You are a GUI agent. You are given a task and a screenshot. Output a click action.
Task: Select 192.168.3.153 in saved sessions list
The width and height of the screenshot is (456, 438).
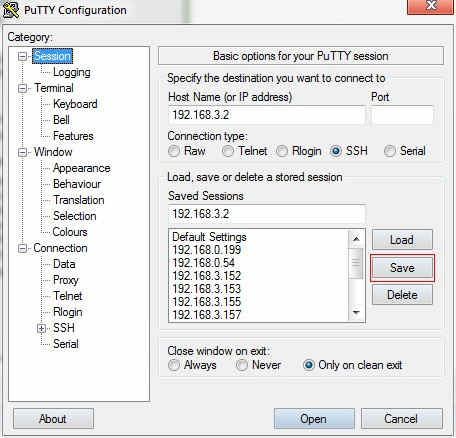click(206, 289)
